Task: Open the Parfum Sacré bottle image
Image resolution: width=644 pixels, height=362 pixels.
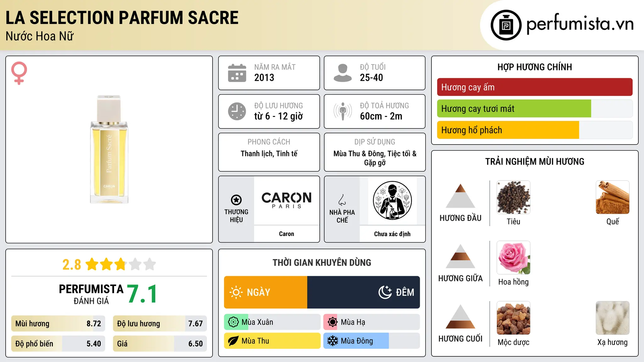Action: tap(109, 149)
